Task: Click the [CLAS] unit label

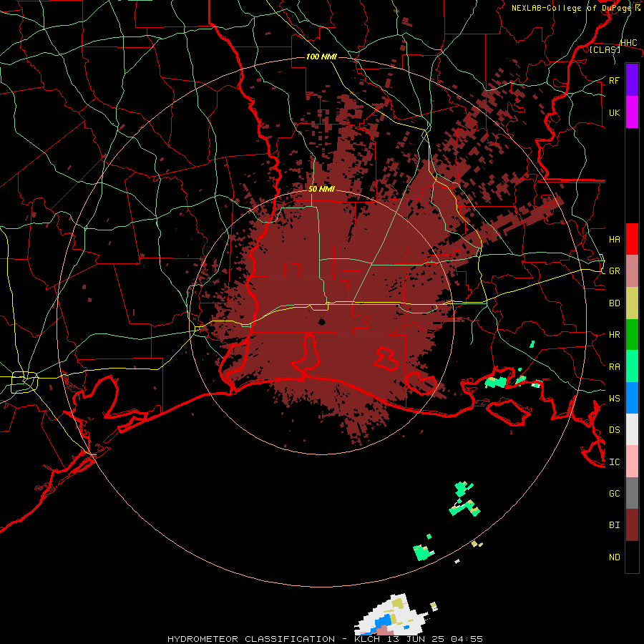Action: 605,49
